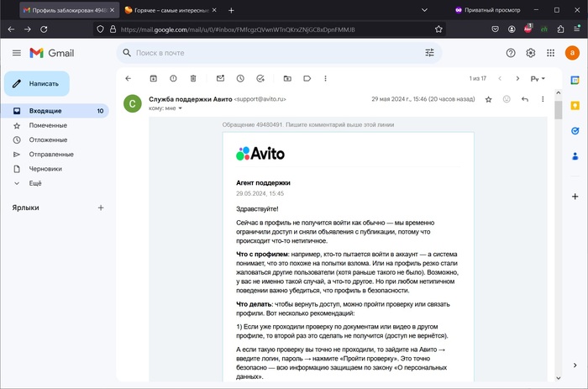This screenshot has height=389, width=588.
Task: Open the 'Черновики' folder
Action: click(x=45, y=168)
